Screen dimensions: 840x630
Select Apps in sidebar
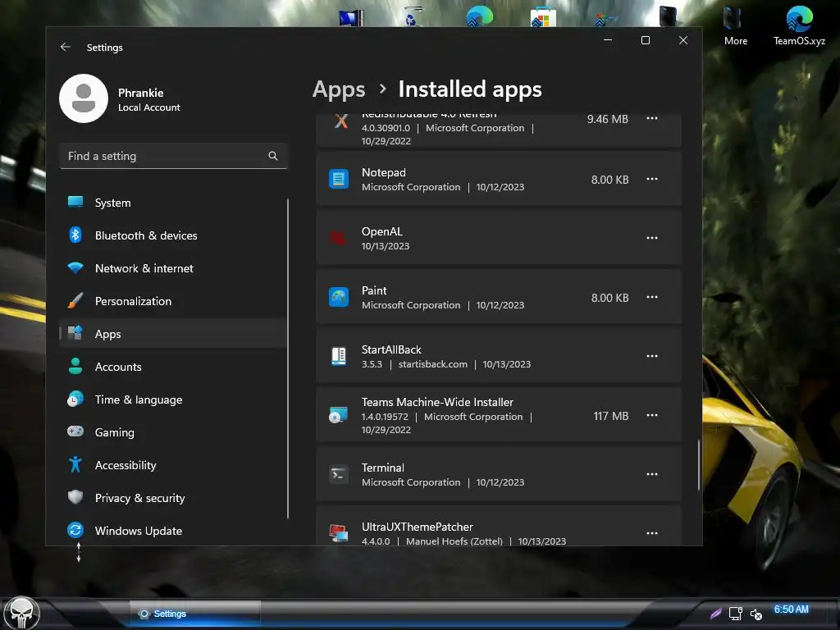[172, 334]
